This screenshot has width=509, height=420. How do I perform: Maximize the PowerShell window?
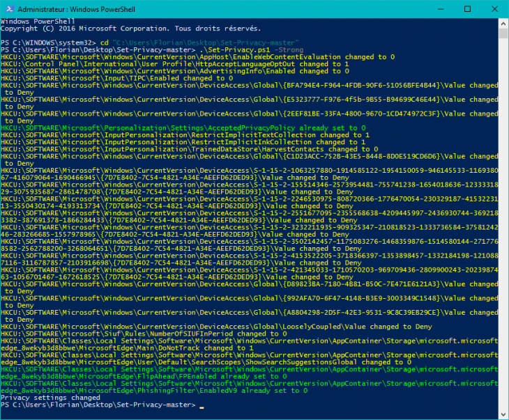click(467, 9)
